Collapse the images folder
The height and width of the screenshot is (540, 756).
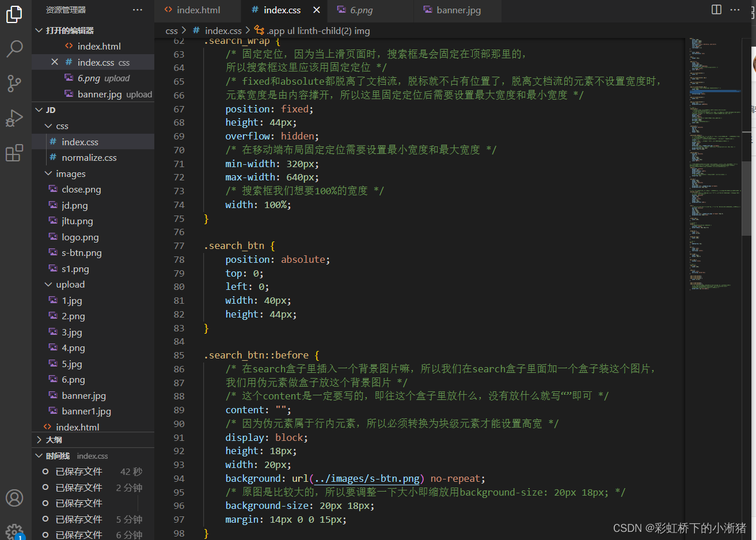[x=93, y=173]
